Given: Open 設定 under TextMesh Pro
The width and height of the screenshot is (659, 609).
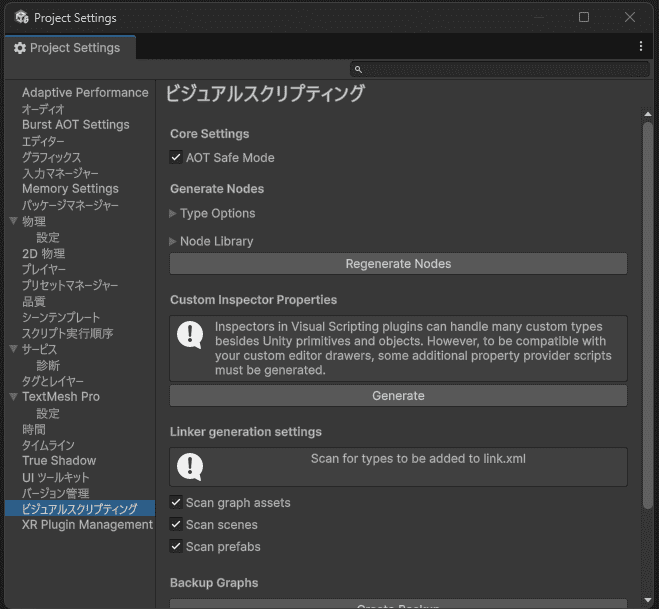Looking at the screenshot, I should (x=48, y=413).
